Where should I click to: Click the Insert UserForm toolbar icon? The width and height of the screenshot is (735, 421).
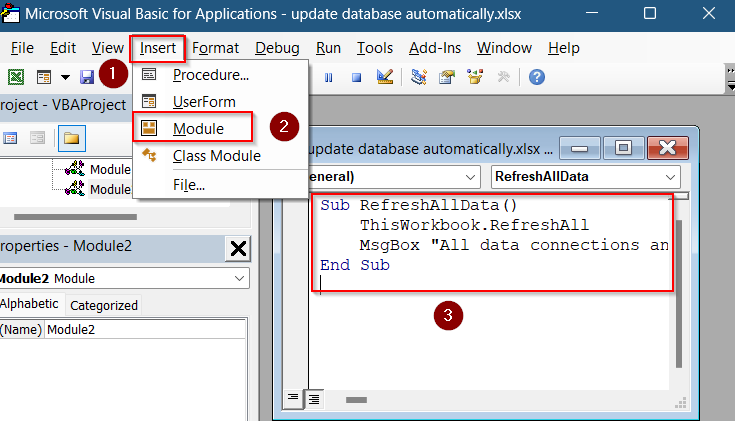44,77
